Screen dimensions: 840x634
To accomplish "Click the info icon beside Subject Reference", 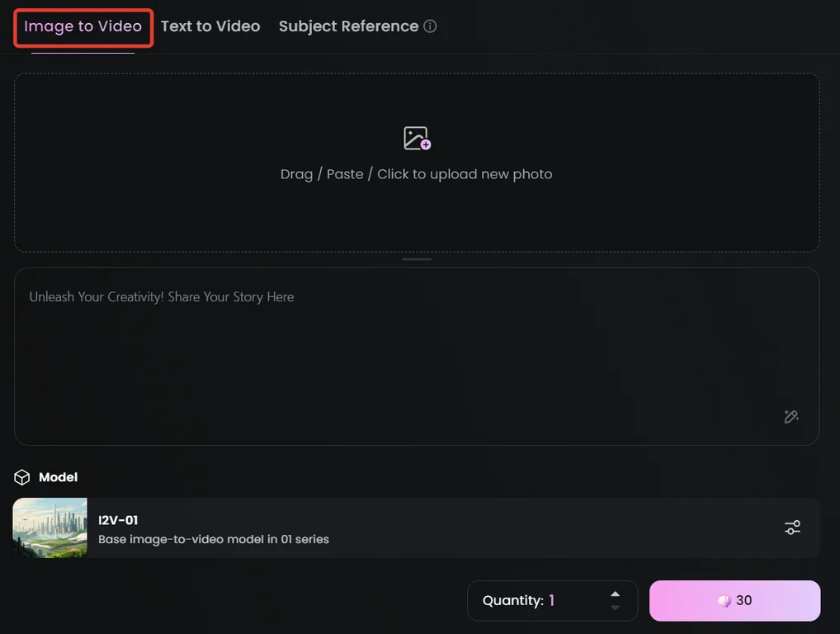I will [x=430, y=26].
